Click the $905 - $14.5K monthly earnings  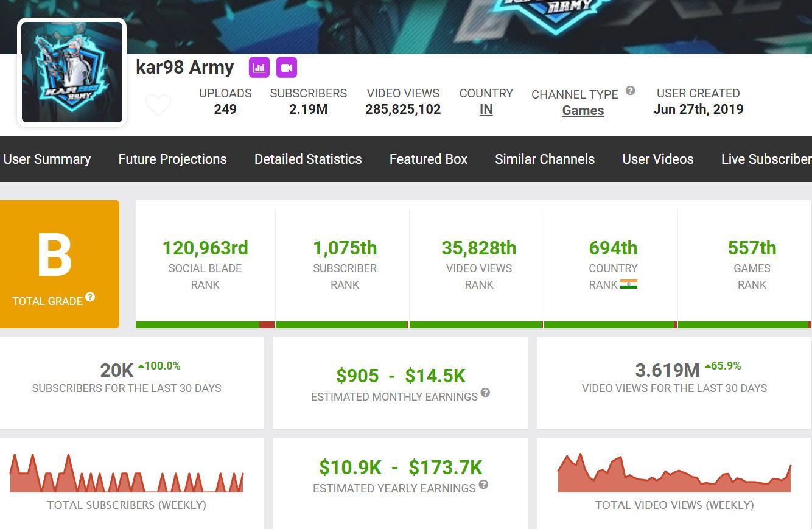click(x=401, y=376)
